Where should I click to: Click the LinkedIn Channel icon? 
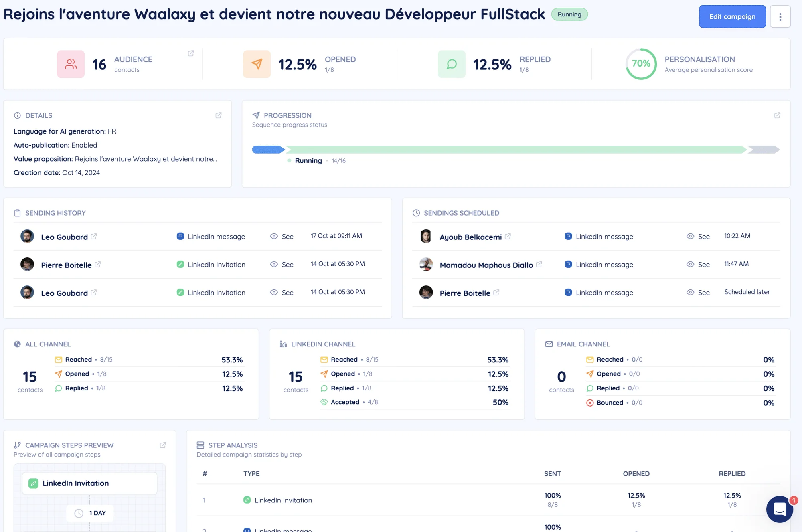[283, 344]
